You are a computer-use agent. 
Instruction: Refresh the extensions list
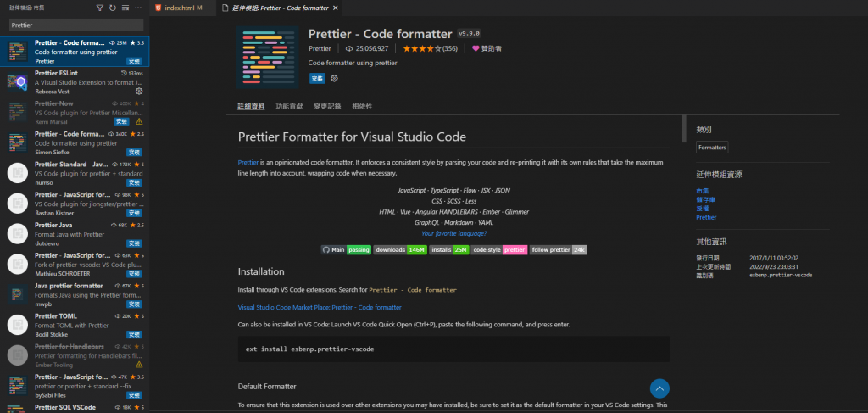pyautogui.click(x=112, y=8)
